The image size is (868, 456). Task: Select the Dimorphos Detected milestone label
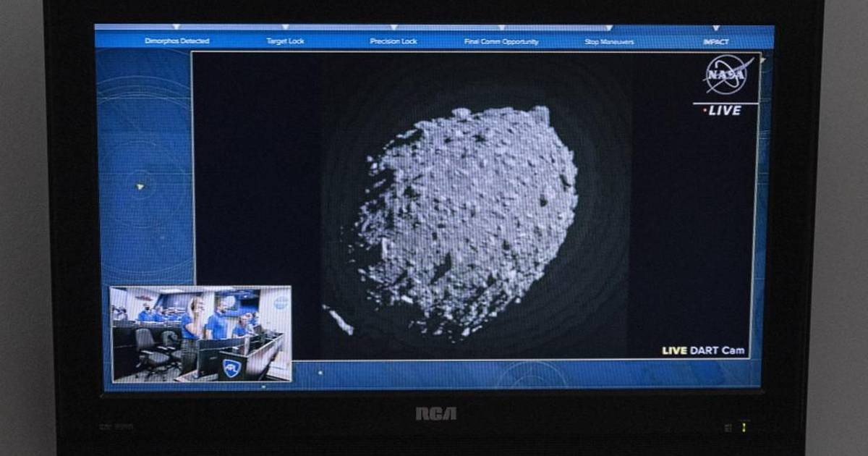[x=176, y=41]
